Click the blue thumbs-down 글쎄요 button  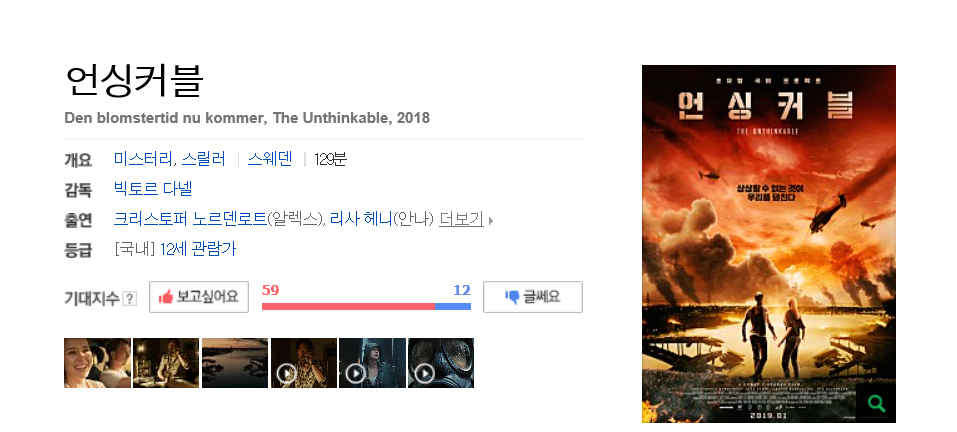(533, 297)
